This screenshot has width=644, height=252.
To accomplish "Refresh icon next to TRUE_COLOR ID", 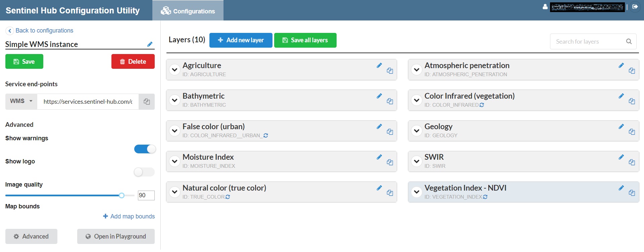I will pyautogui.click(x=228, y=197).
